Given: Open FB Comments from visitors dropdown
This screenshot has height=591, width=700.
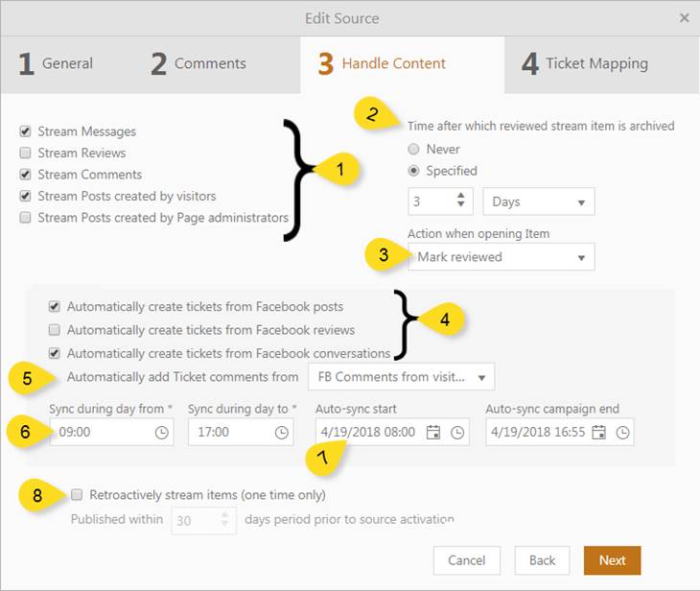Looking at the screenshot, I should [401, 376].
